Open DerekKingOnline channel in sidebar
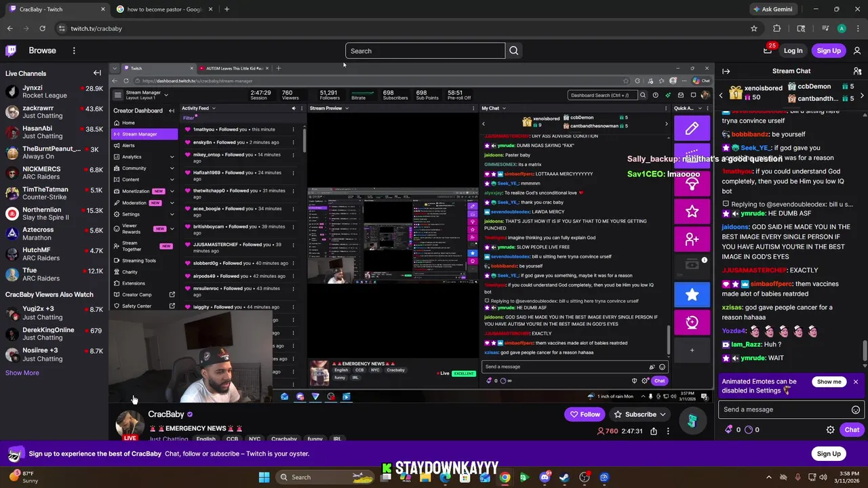The height and width of the screenshot is (488, 868). pyautogui.click(x=54, y=333)
